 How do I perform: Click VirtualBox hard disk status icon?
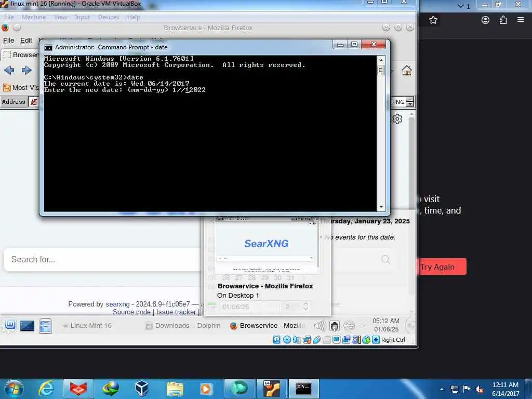click(x=276, y=340)
